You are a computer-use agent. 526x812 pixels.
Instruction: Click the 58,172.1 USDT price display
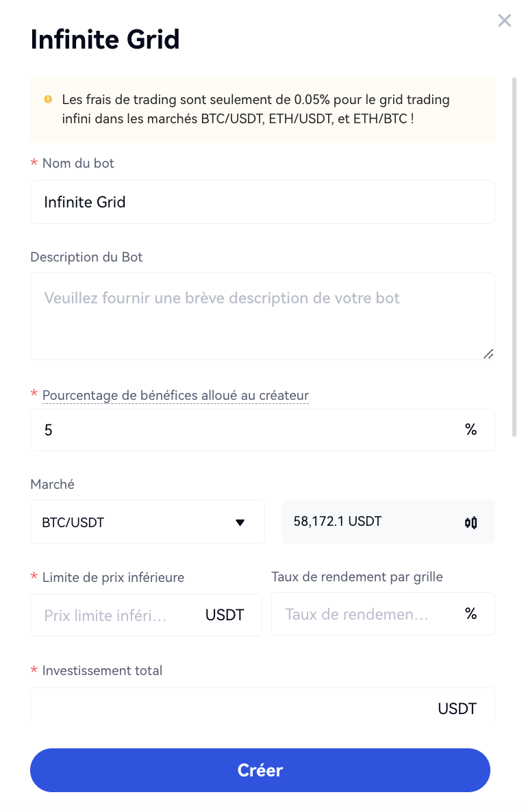point(338,522)
